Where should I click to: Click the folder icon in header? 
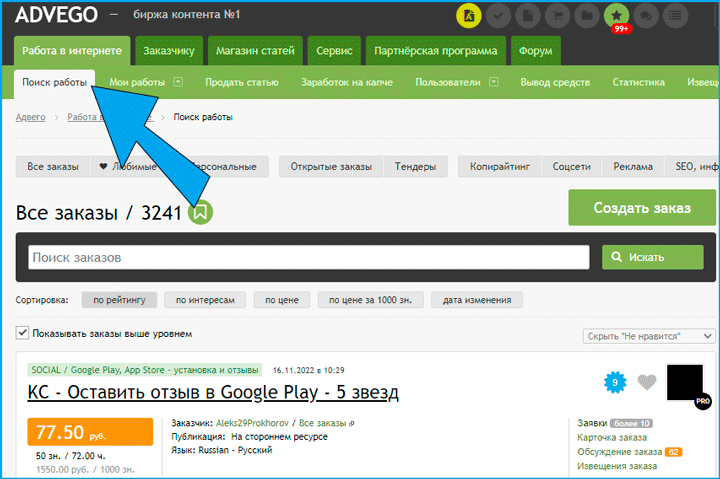point(587,16)
